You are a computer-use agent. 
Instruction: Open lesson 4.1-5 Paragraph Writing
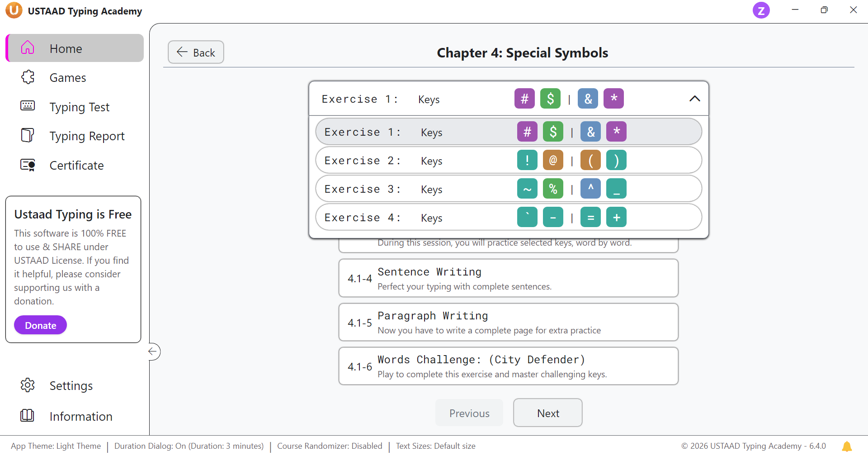pos(508,323)
